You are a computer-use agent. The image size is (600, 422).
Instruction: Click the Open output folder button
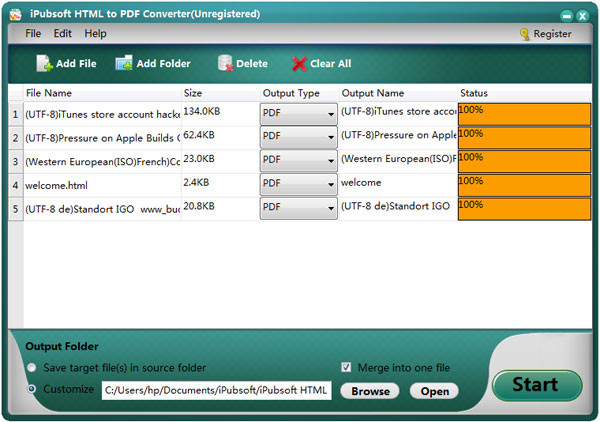434,391
